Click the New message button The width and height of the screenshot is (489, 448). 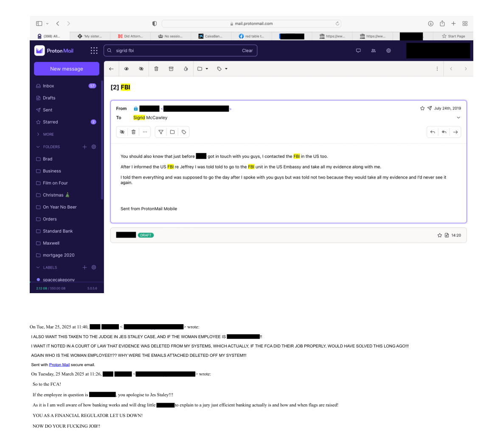(x=67, y=69)
